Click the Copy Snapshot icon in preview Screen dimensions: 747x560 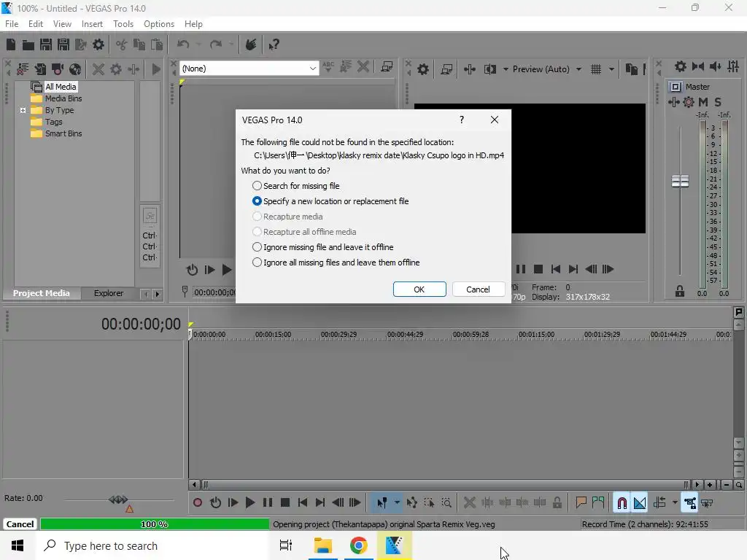click(631, 69)
